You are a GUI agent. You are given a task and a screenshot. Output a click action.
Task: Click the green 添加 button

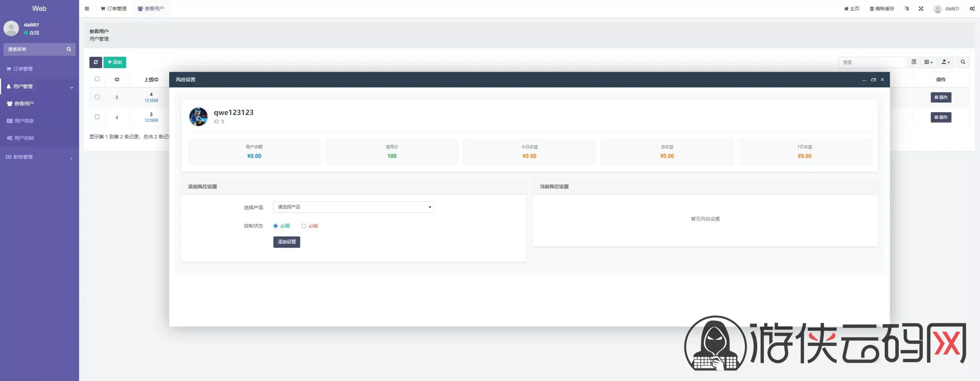click(x=114, y=62)
